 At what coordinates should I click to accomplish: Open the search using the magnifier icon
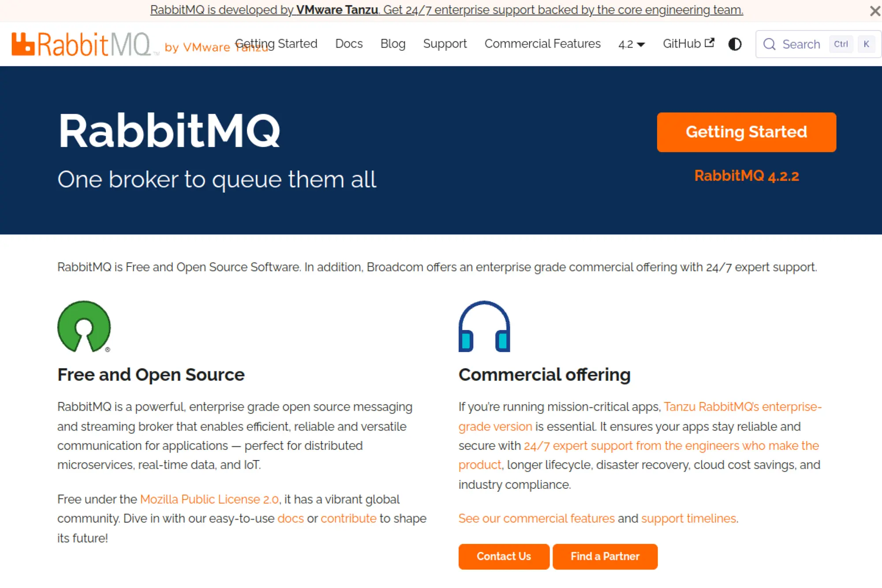tap(770, 44)
